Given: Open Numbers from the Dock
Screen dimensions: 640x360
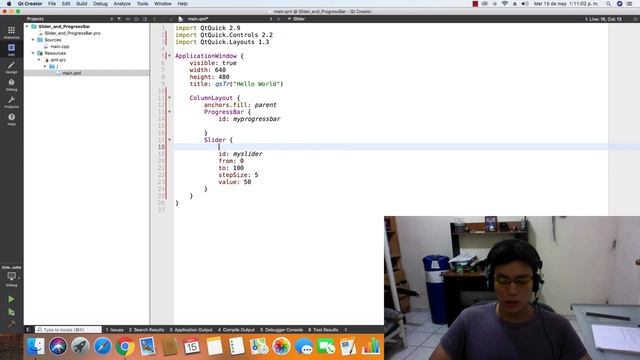Looking at the screenshot, I should click(x=371, y=347).
